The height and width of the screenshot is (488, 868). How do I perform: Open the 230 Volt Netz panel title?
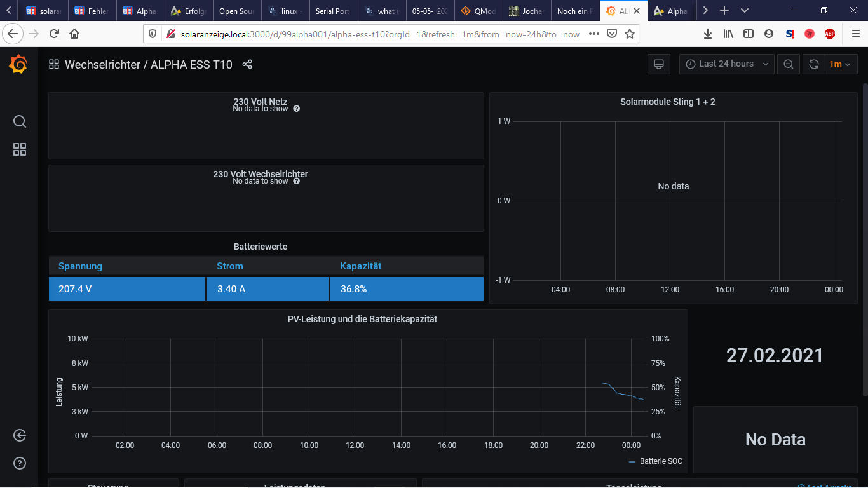coord(261,101)
